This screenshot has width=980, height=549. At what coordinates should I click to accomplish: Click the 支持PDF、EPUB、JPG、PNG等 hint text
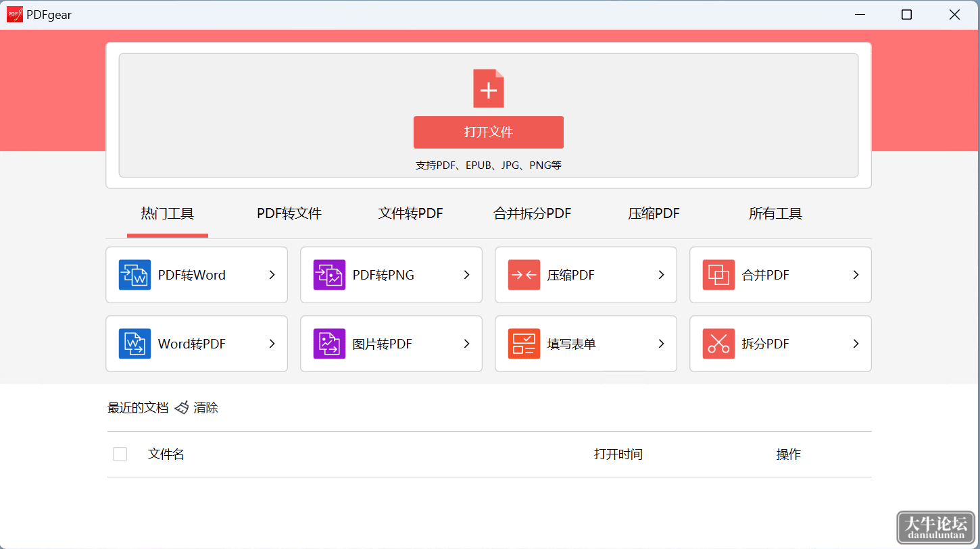(489, 165)
